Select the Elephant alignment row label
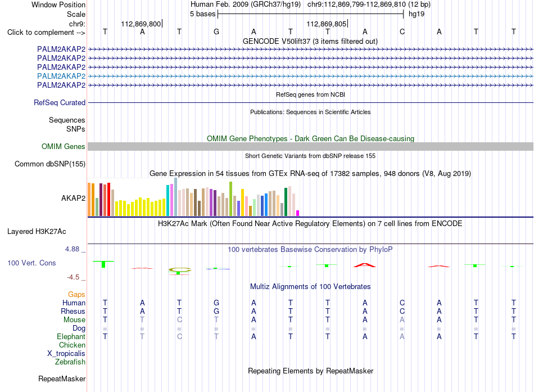534x392 pixels. (71, 336)
